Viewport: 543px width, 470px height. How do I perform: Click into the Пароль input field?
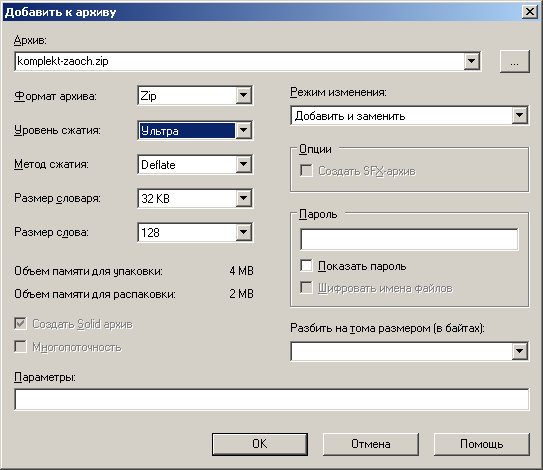tap(409, 239)
